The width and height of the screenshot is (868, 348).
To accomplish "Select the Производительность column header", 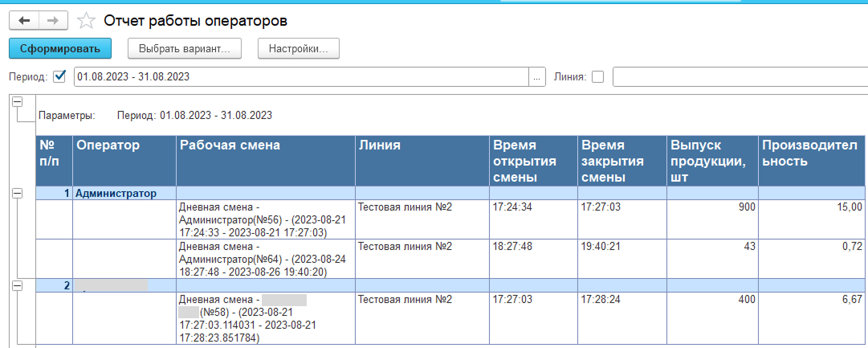I will (x=813, y=153).
